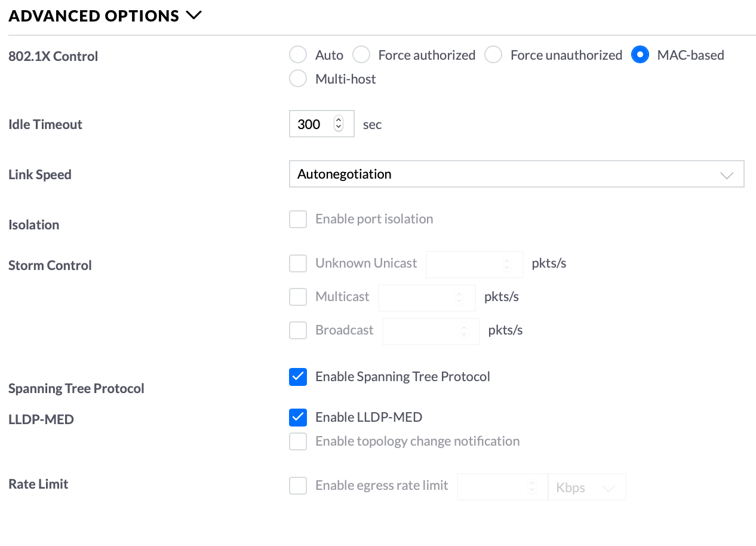Enable topology change notification checkbox
Viewport: 756px width, 546px height.
[298, 441]
